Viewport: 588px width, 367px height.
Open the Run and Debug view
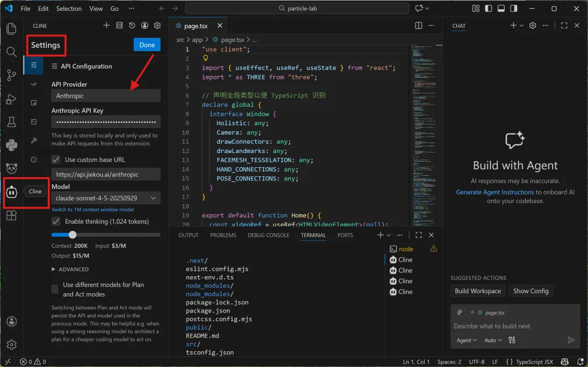[x=11, y=99]
